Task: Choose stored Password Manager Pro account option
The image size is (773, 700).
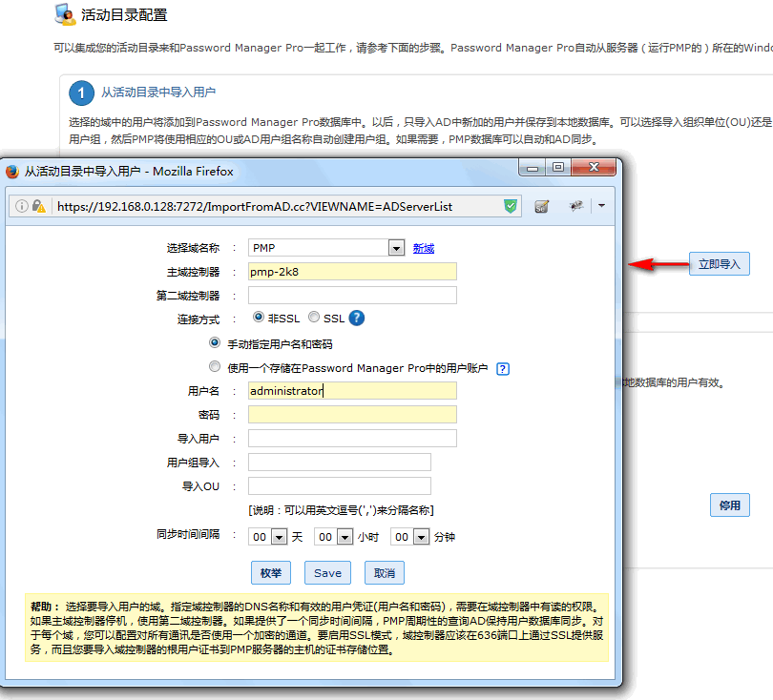Action: pyautogui.click(x=215, y=366)
